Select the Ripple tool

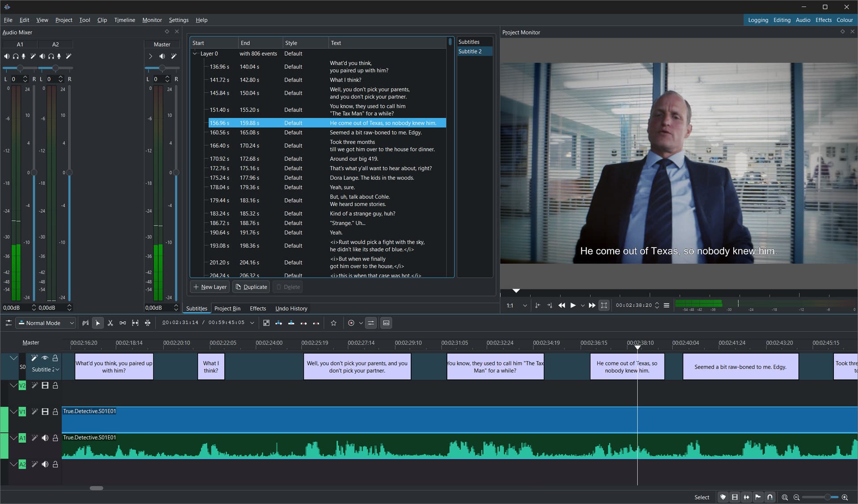point(147,323)
